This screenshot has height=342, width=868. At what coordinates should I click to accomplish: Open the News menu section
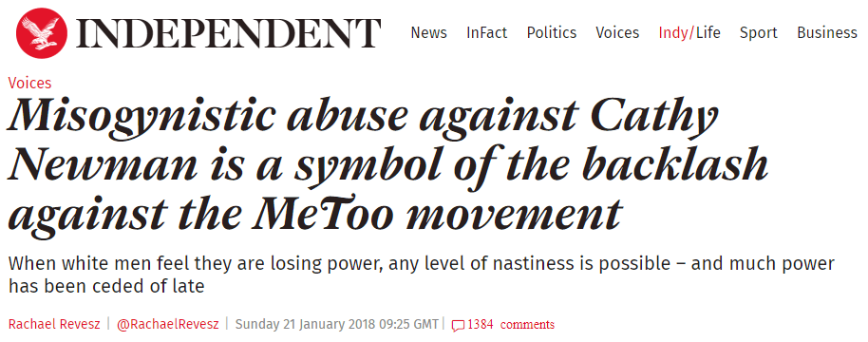[428, 33]
